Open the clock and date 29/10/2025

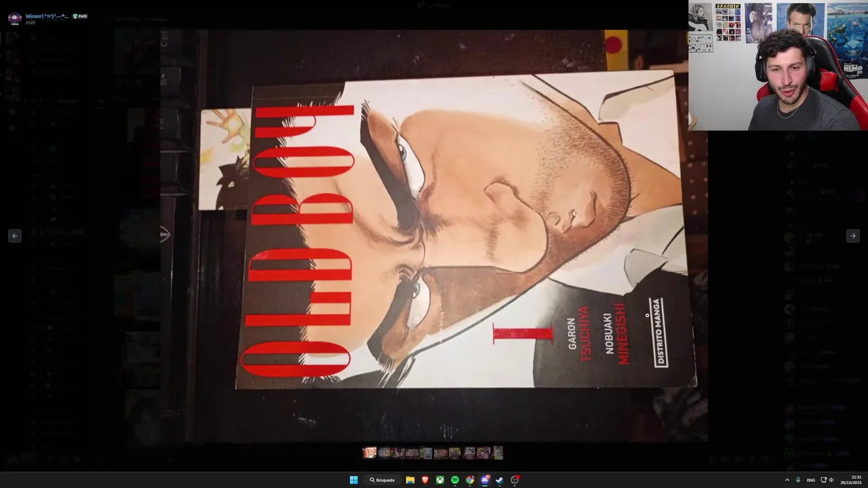click(851, 480)
